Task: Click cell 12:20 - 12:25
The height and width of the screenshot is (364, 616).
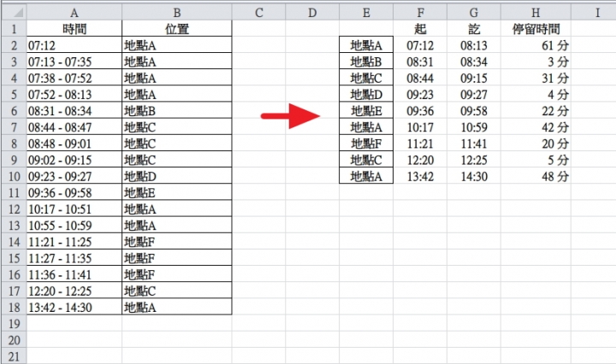Action: pos(74,291)
